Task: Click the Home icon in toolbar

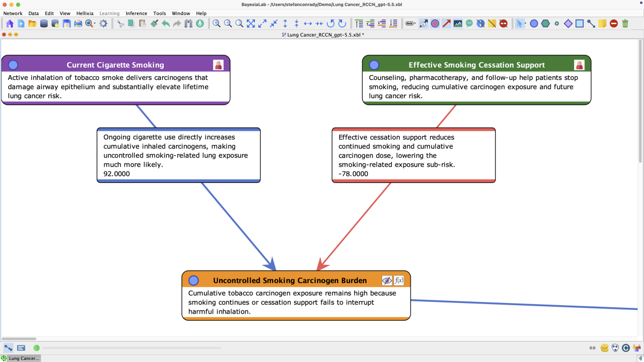Action: (10, 24)
